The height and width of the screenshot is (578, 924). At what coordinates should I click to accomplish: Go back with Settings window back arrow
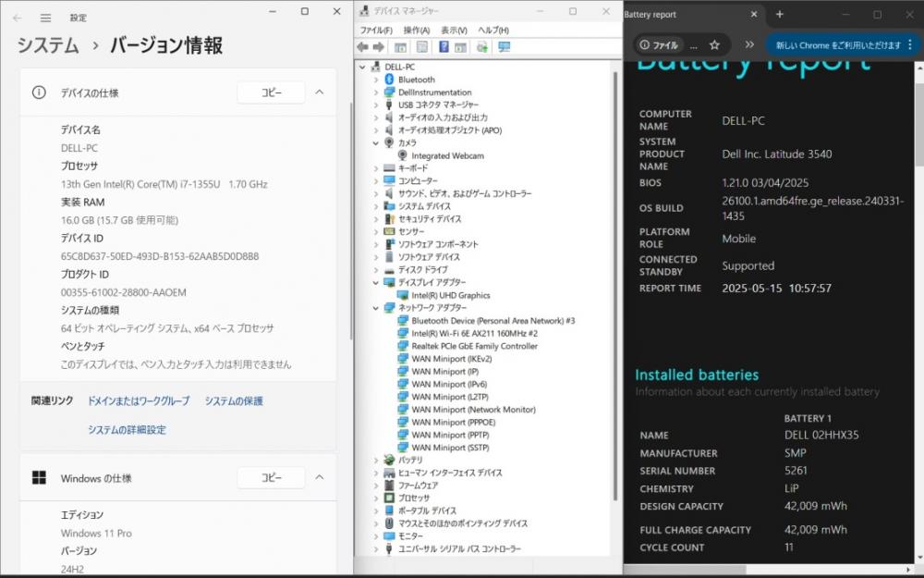pos(17,18)
